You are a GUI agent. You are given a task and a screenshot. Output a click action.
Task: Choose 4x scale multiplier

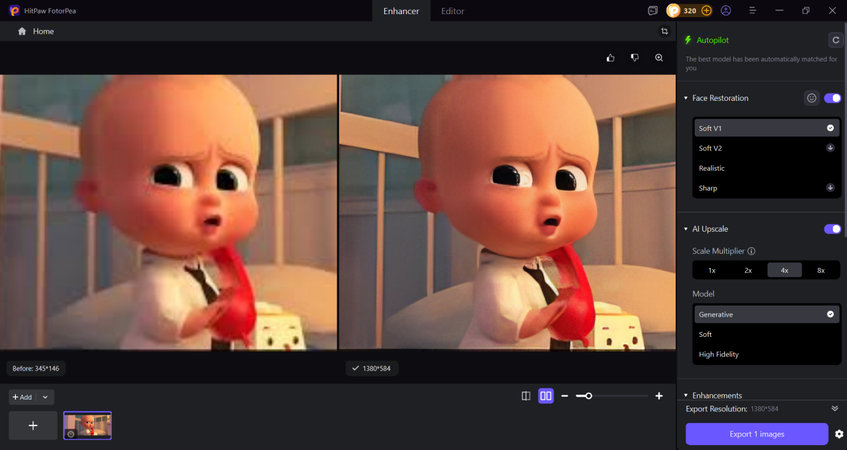[784, 270]
